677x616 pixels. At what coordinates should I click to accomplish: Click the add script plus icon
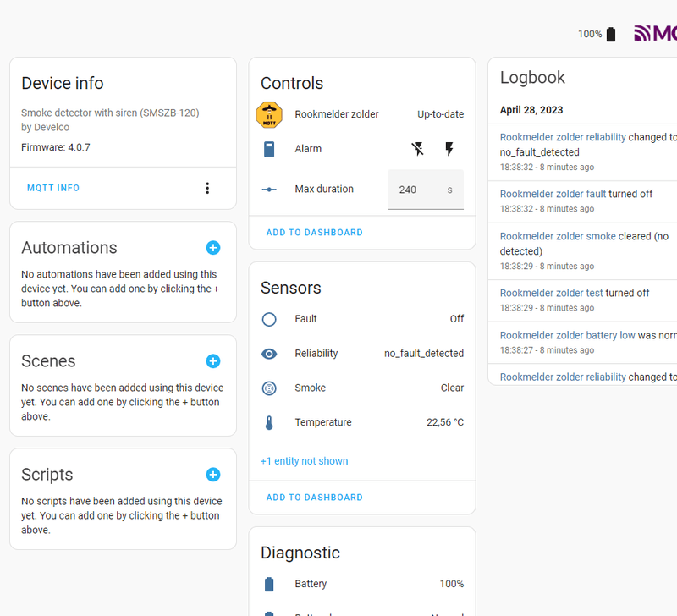coord(213,475)
